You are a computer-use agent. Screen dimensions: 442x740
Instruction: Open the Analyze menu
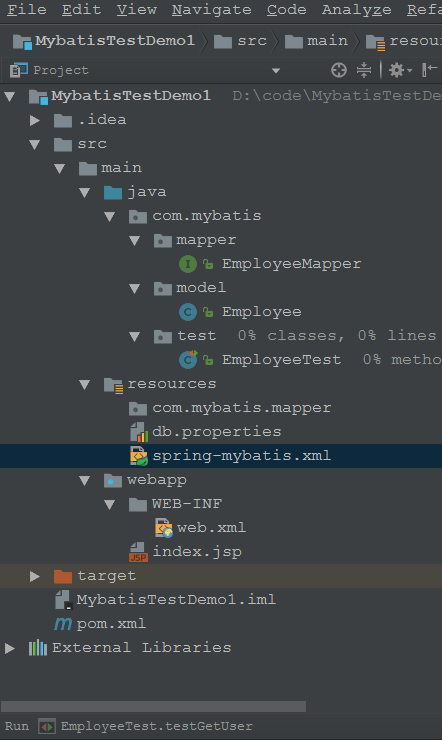coord(357,10)
